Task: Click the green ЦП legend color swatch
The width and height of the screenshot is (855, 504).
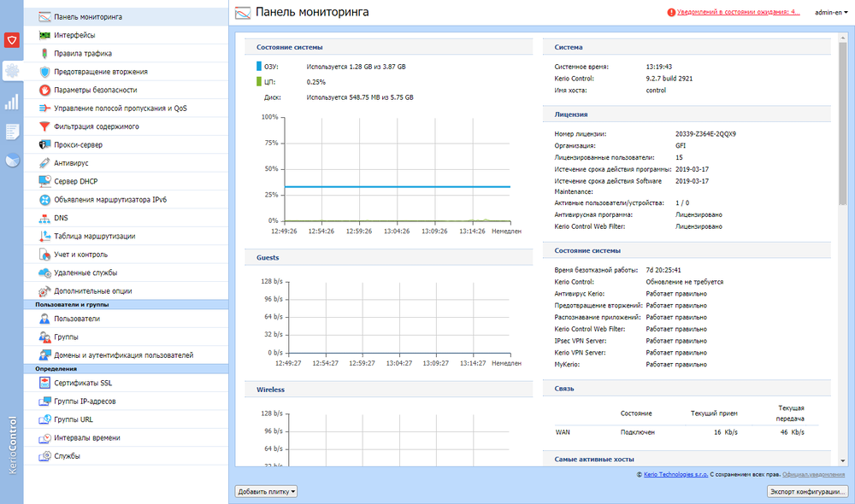Action: (259, 82)
